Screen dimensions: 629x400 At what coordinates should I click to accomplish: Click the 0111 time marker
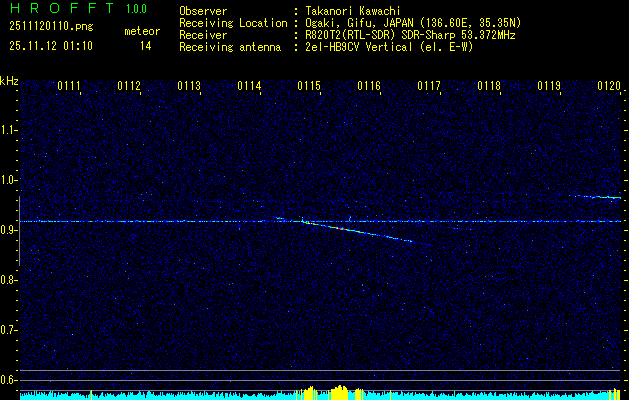coord(69,86)
